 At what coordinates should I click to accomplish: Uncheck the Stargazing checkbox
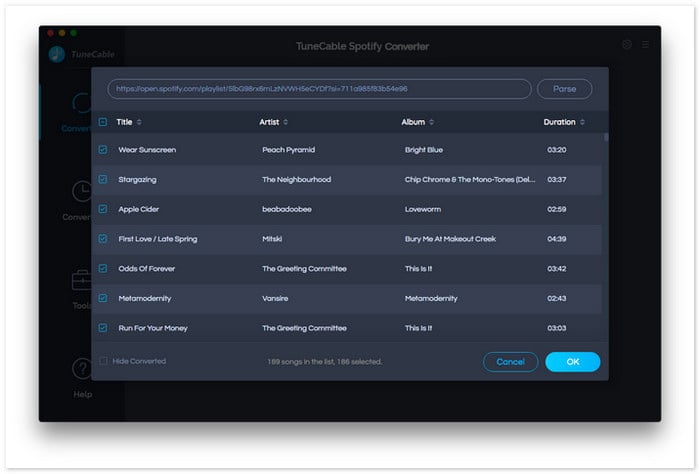pyautogui.click(x=103, y=179)
